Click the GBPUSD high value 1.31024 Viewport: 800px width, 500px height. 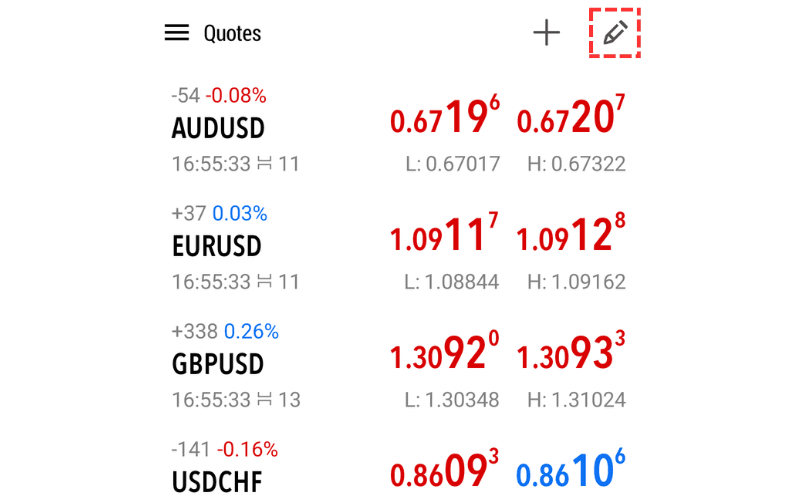pos(576,400)
